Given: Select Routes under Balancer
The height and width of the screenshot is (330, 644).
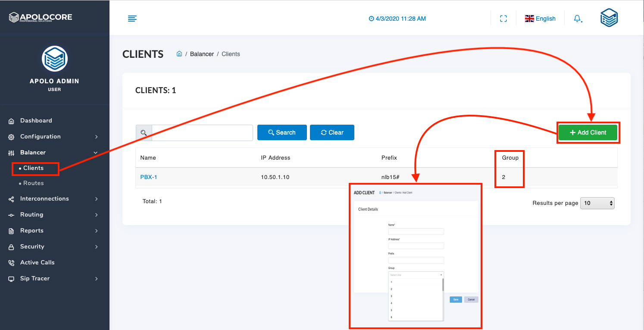Looking at the screenshot, I should pyautogui.click(x=33, y=183).
